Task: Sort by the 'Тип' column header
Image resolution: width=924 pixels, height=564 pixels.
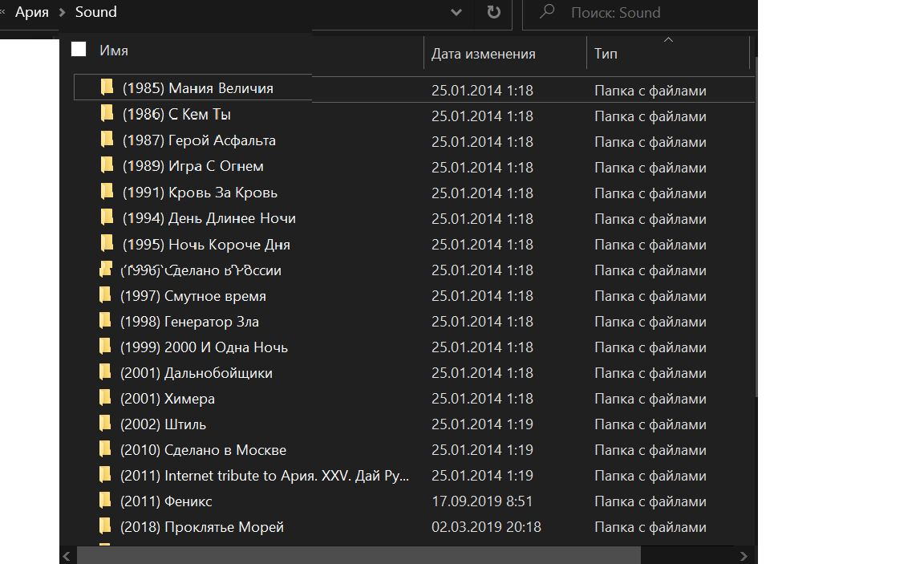Action: (606, 54)
